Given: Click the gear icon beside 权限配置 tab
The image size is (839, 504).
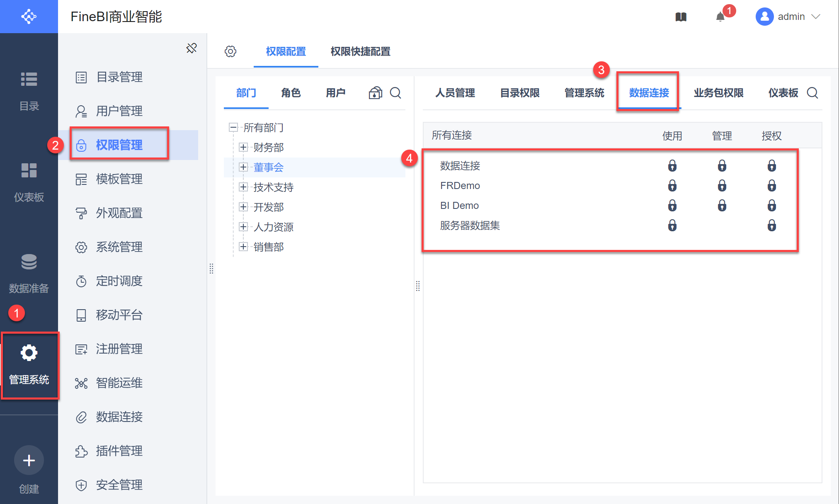Looking at the screenshot, I should (230, 51).
